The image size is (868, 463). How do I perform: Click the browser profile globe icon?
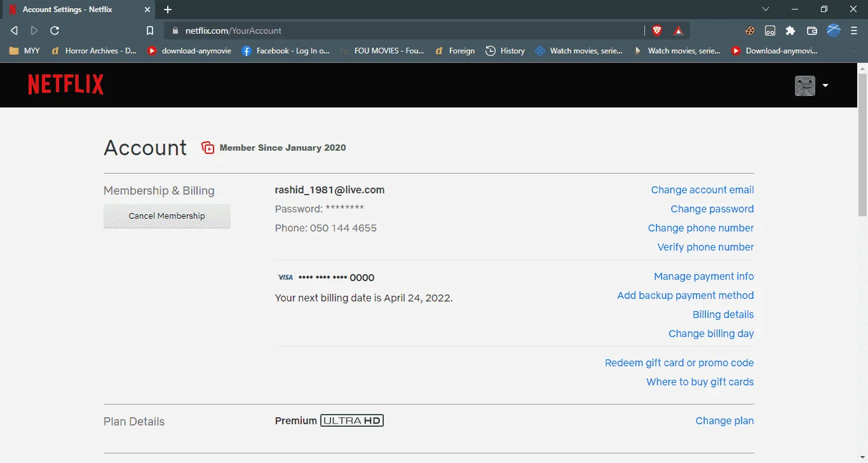[834, 31]
